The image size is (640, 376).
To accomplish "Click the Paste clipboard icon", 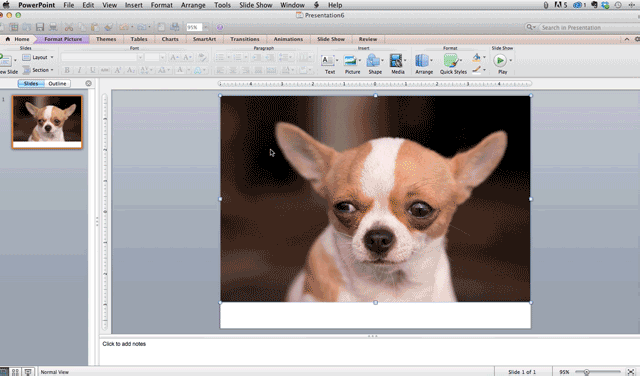I will [95, 27].
